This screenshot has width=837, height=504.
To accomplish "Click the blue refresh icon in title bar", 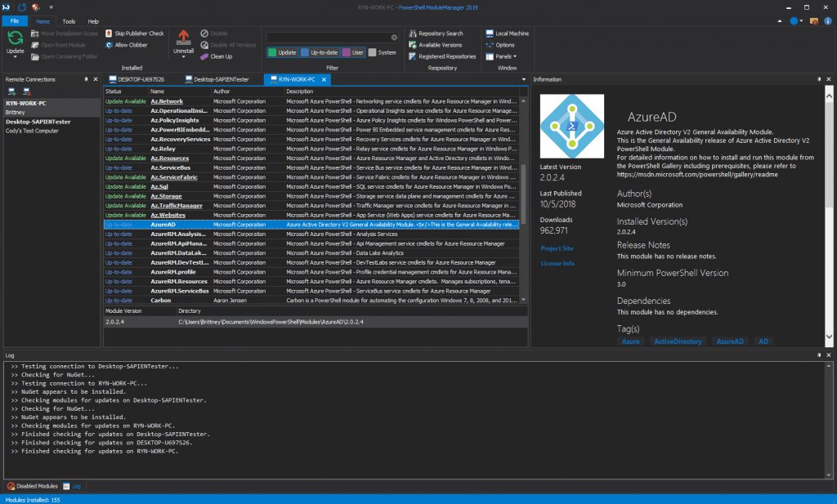I will [x=22, y=7].
